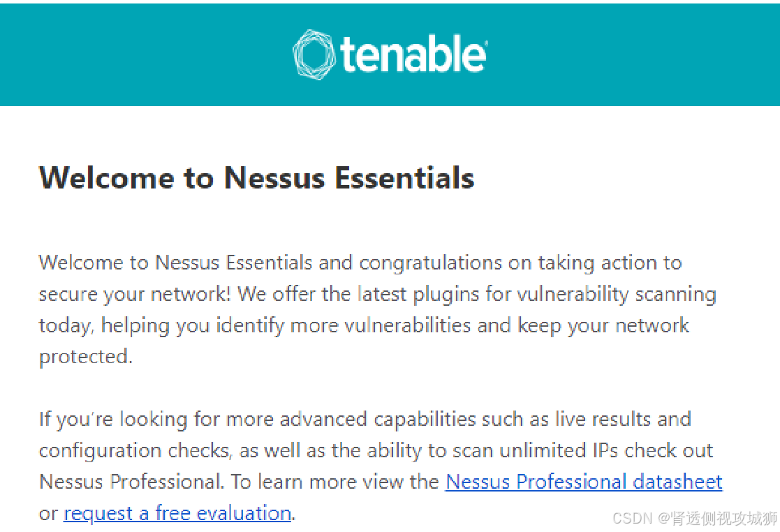Click the Tenable hexagon logo icon
Image resolution: width=780 pixels, height=532 pixels.
point(314,54)
